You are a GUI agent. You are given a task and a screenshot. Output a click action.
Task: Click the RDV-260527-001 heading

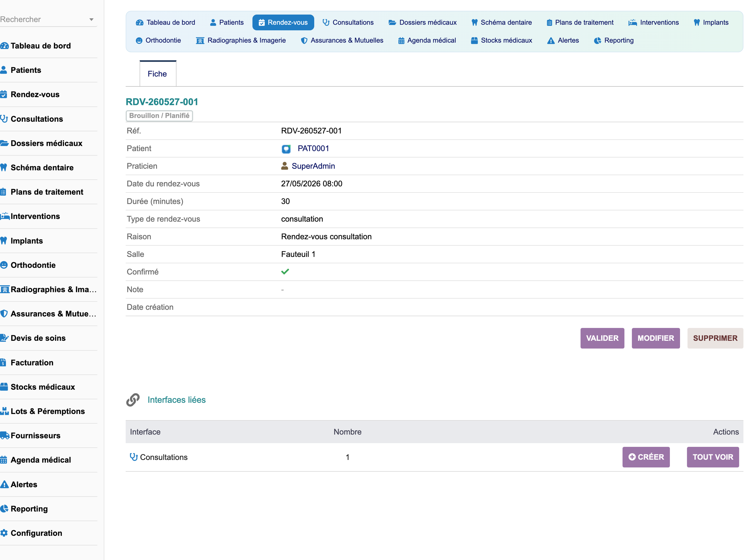coord(162,102)
